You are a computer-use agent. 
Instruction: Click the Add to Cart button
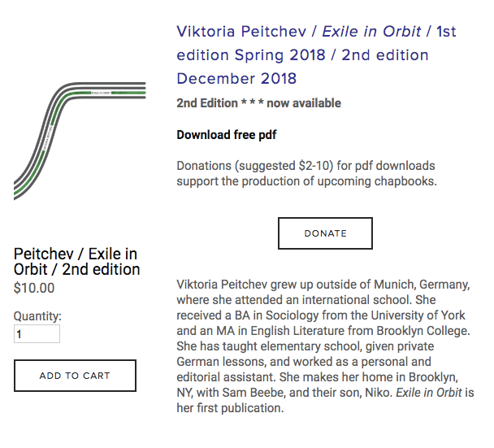pyautogui.click(x=75, y=376)
